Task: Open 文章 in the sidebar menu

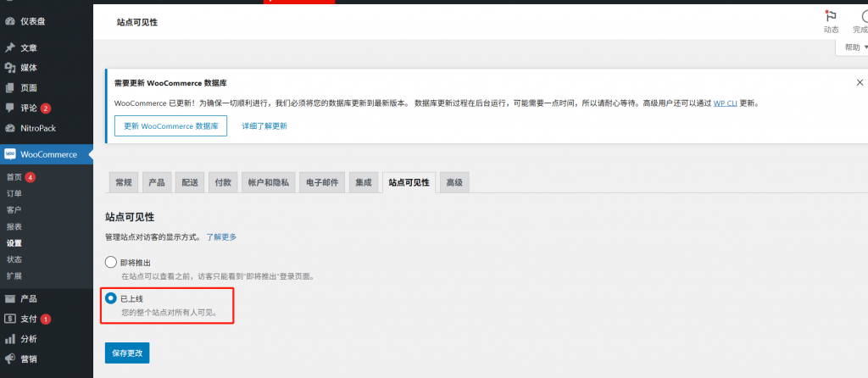Action: coord(47,48)
